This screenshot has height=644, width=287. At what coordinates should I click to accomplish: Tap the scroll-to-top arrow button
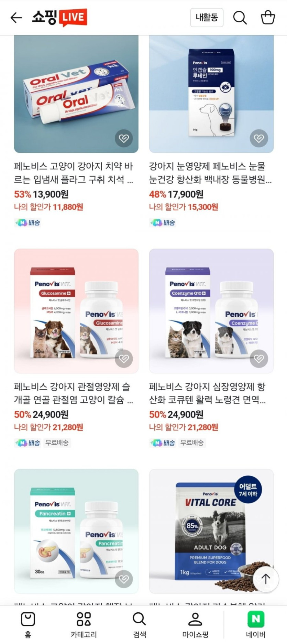coord(265,579)
